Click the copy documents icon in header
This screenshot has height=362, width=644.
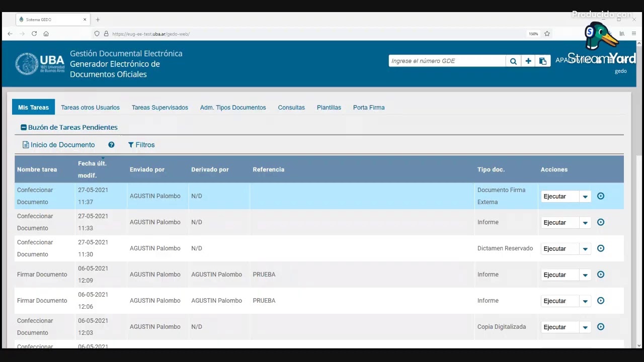coord(543,61)
